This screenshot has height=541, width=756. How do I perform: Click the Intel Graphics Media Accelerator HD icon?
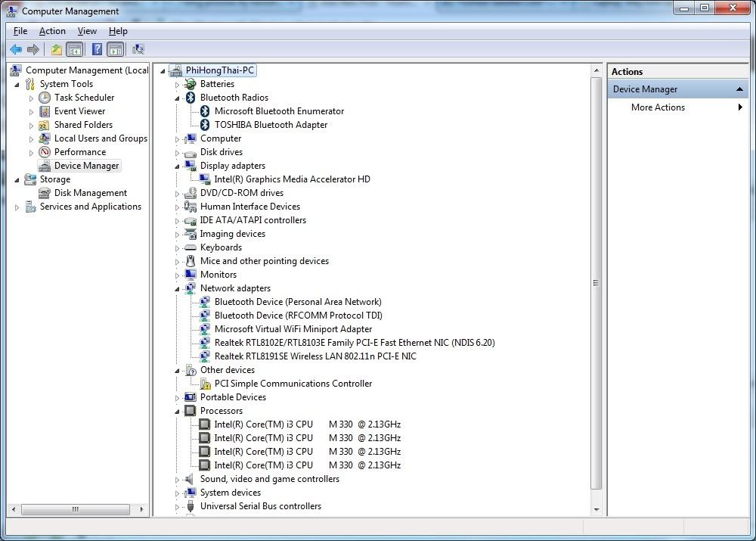click(x=205, y=179)
